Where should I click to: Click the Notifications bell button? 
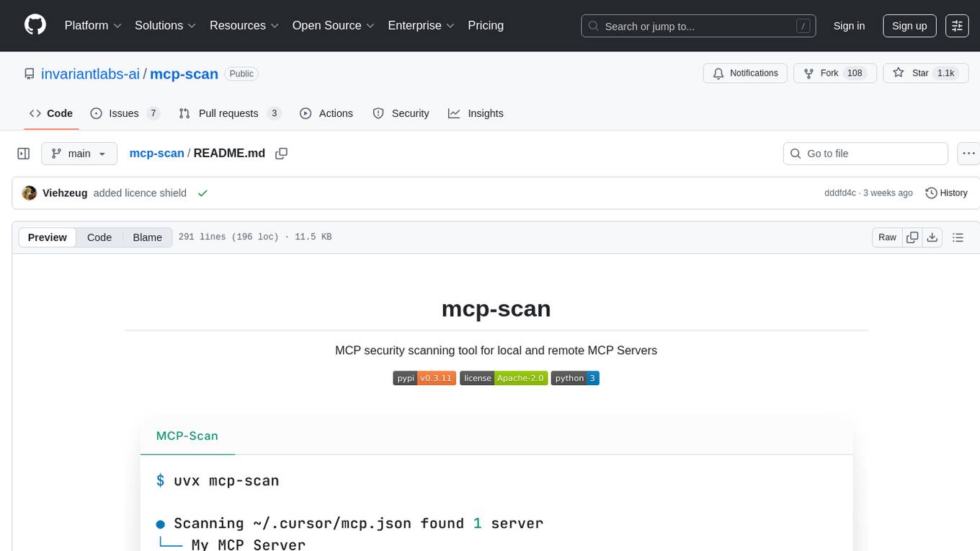(x=745, y=73)
